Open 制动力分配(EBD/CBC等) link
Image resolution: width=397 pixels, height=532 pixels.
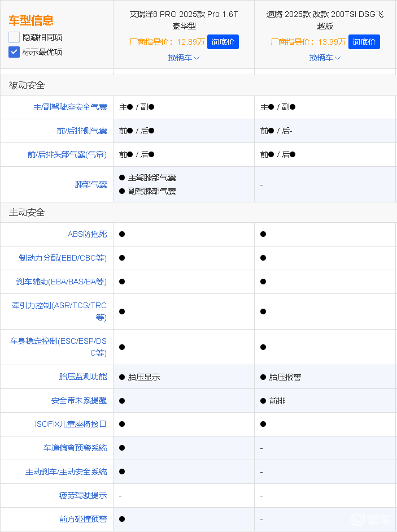click(63, 258)
